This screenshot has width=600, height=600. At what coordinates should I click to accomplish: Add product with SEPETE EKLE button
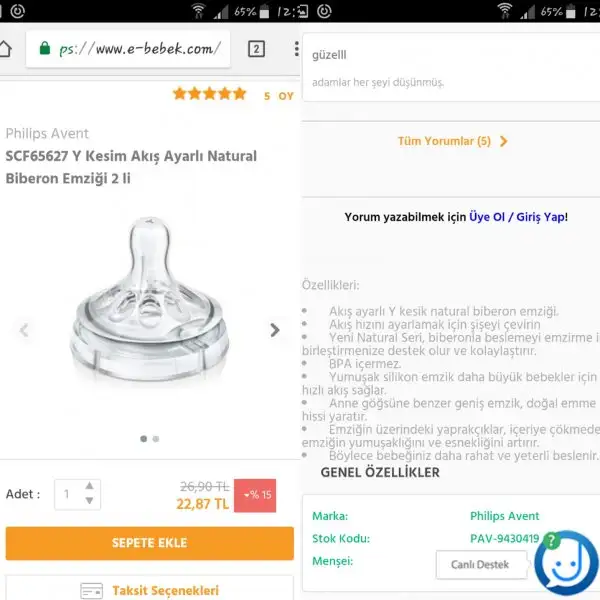(x=150, y=543)
